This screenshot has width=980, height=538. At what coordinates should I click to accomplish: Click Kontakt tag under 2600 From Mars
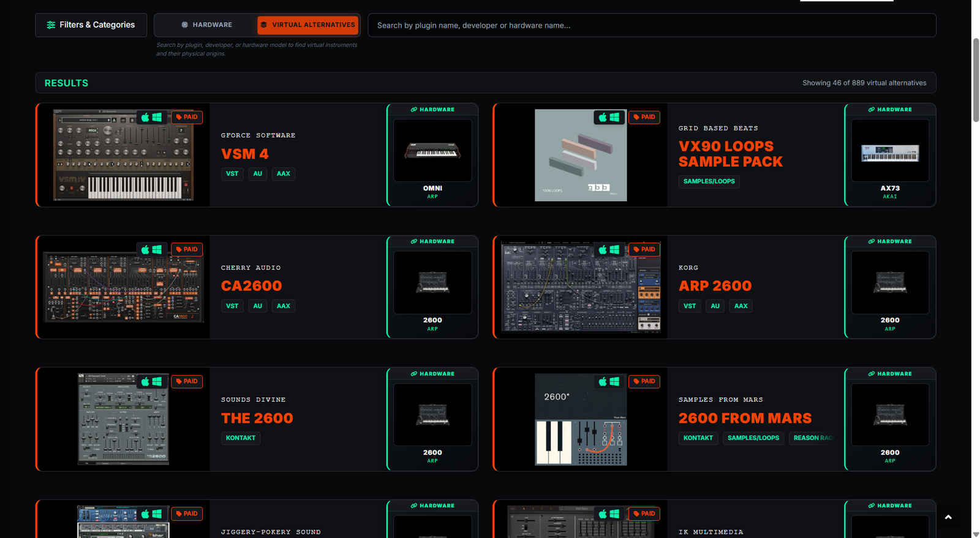(698, 438)
